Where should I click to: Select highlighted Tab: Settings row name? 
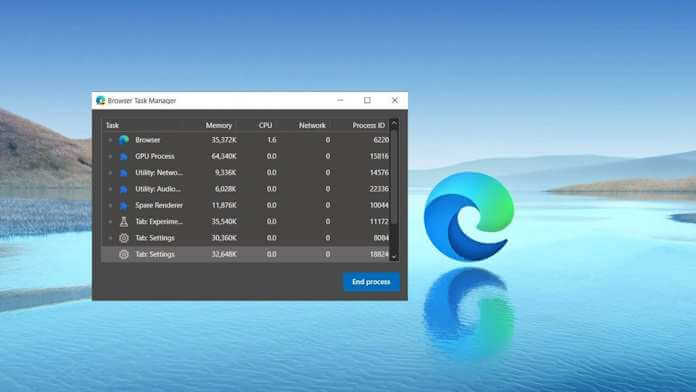click(155, 254)
